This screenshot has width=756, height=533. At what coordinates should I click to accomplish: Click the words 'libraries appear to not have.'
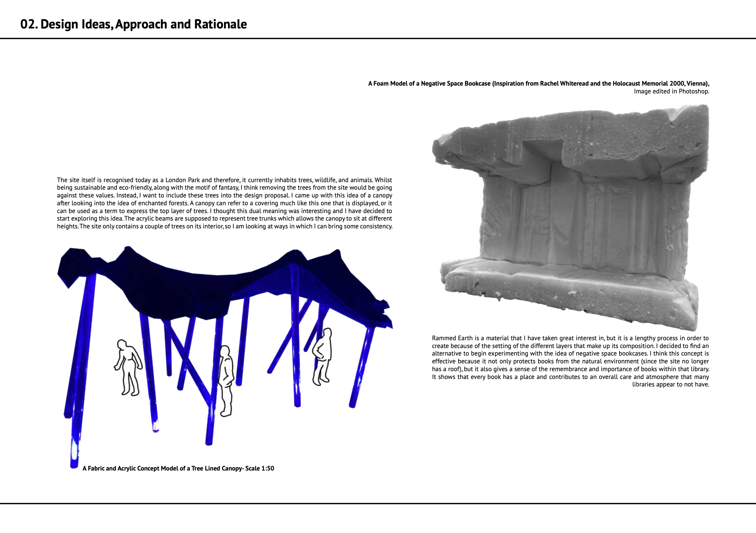pos(670,385)
